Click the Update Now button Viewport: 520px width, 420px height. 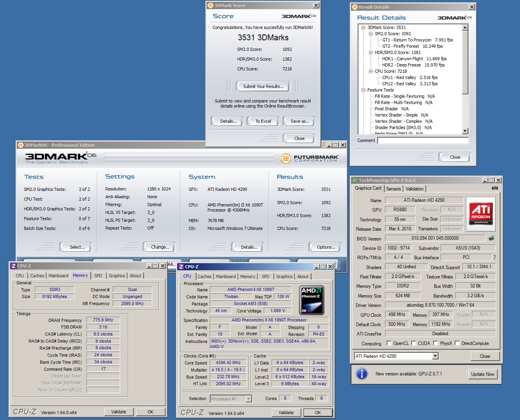pos(482,374)
